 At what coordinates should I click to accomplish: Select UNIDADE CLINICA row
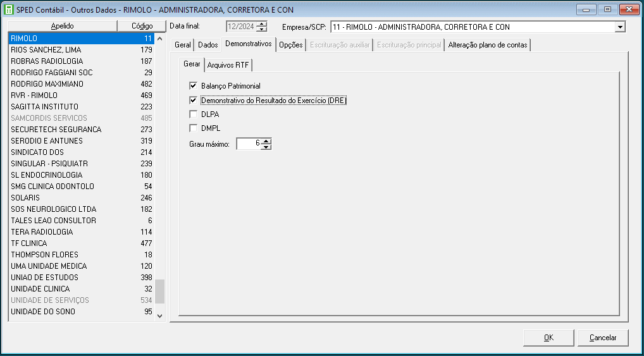click(82, 289)
